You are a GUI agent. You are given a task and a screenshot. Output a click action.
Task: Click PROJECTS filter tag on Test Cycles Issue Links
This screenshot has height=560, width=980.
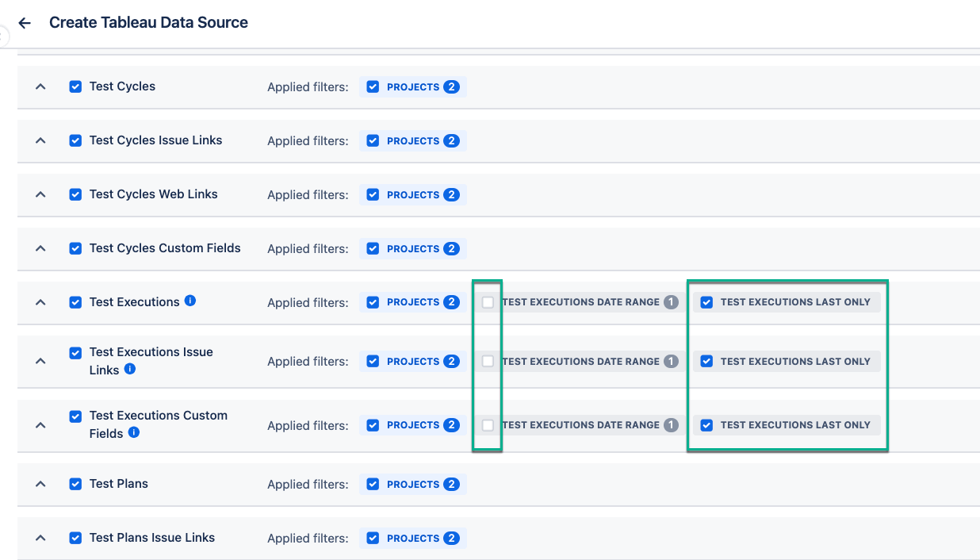coord(413,140)
